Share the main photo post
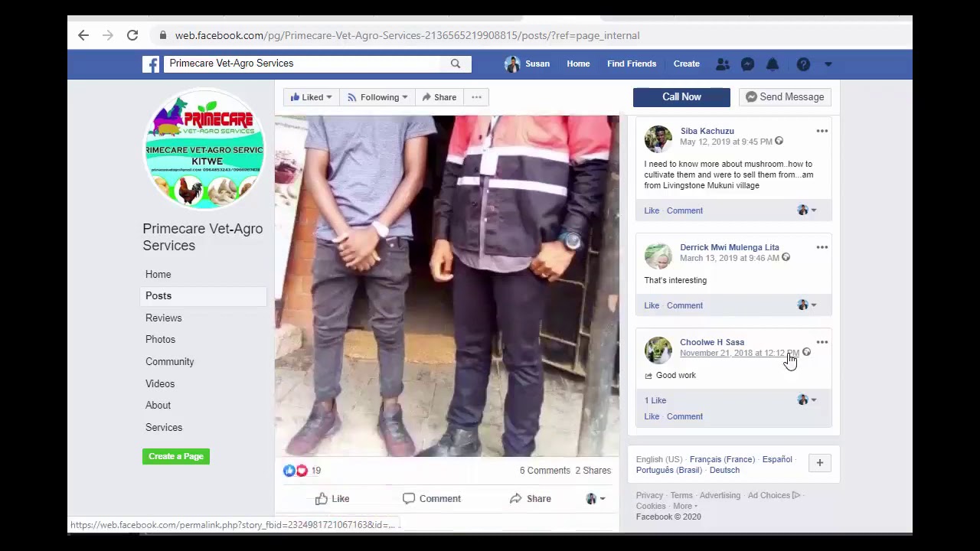 click(531, 499)
